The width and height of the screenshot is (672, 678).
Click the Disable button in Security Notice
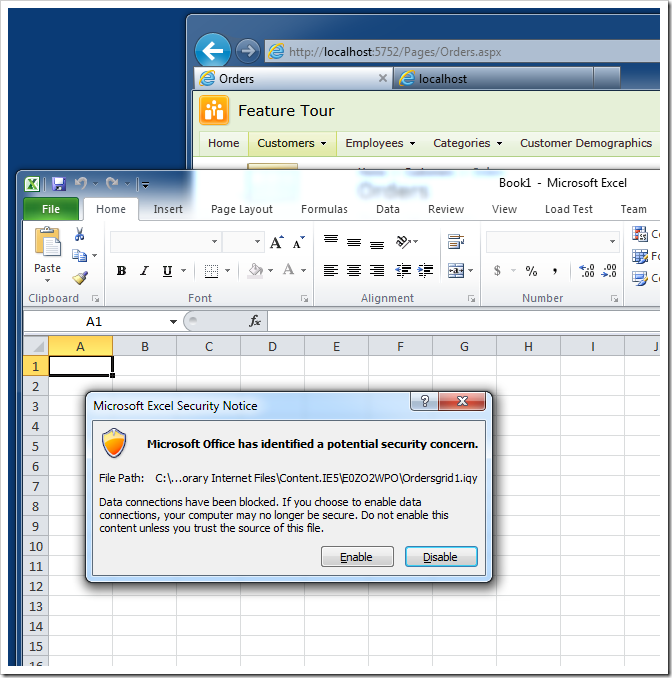click(441, 556)
